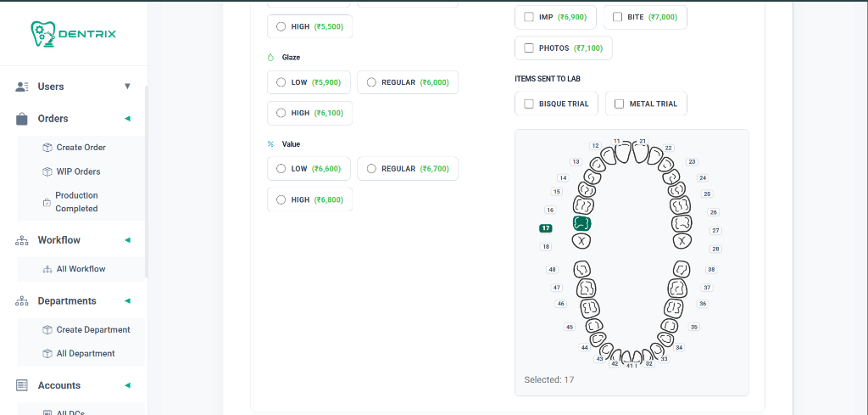Toggle the Accounts section arrow
868x415 pixels.
(127, 385)
